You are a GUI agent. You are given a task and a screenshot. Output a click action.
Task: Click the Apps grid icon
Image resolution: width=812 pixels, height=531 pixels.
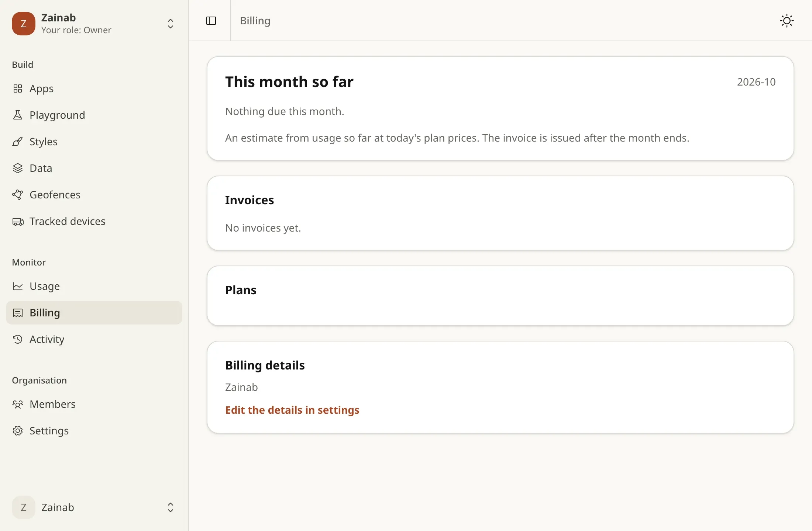pyautogui.click(x=17, y=88)
